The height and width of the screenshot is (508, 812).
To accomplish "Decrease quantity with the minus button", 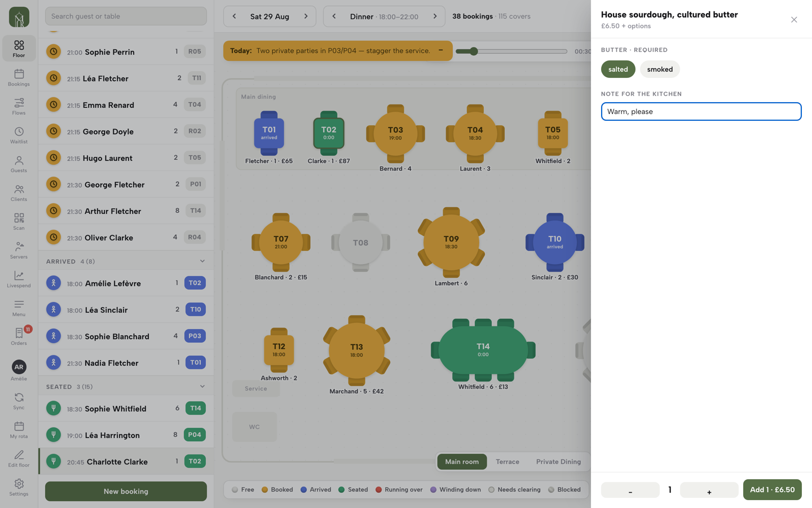I will [x=630, y=490].
